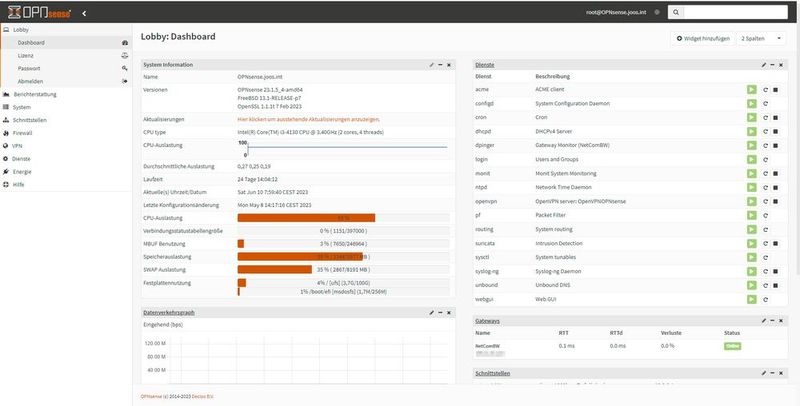The width and height of the screenshot is (800, 406).
Task: Restart the webgui service
Action: click(765, 300)
